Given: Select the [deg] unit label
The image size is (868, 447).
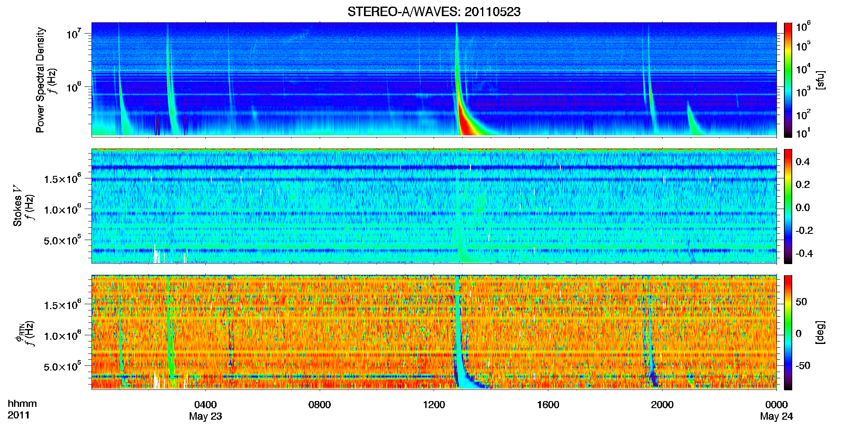Looking at the screenshot, I should 820,332.
